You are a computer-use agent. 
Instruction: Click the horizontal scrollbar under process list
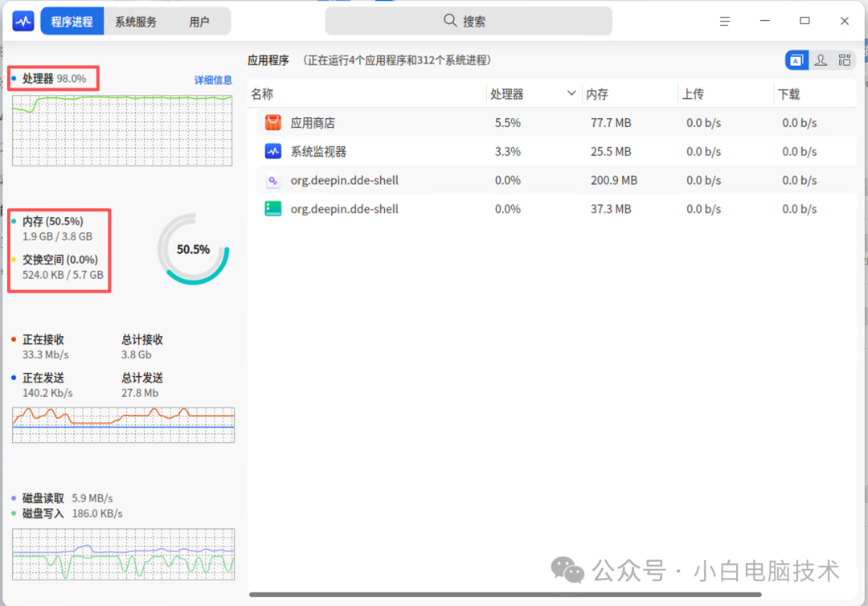point(506,595)
